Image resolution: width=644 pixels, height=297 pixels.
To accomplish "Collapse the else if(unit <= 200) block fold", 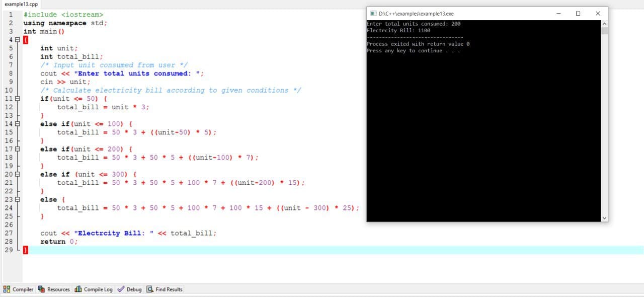I will (x=18, y=149).
